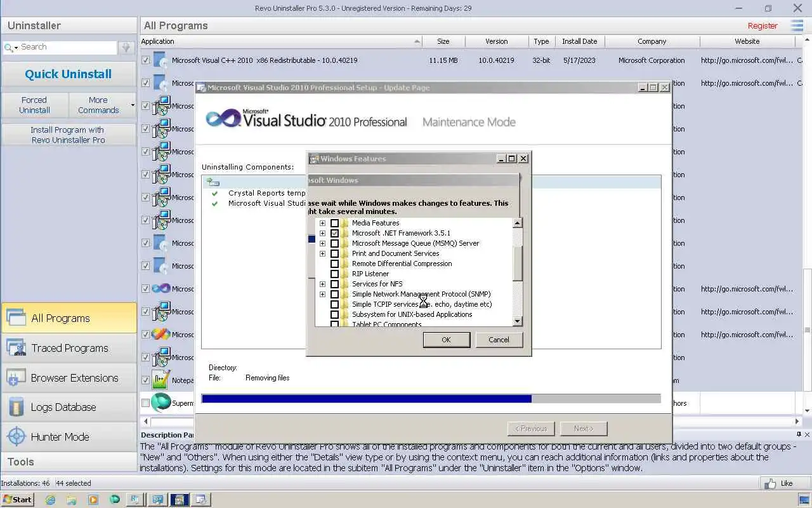Expand the Media Features tree node

(322, 223)
